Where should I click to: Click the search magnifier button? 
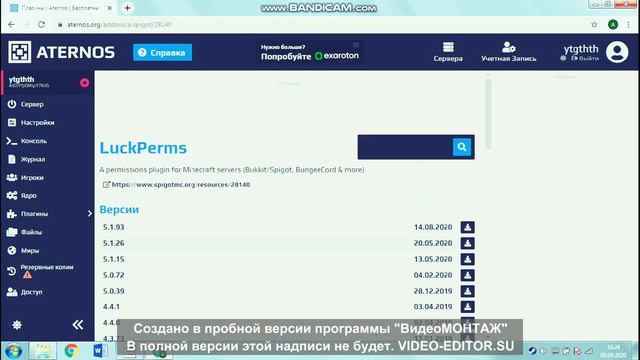[x=462, y=147]
